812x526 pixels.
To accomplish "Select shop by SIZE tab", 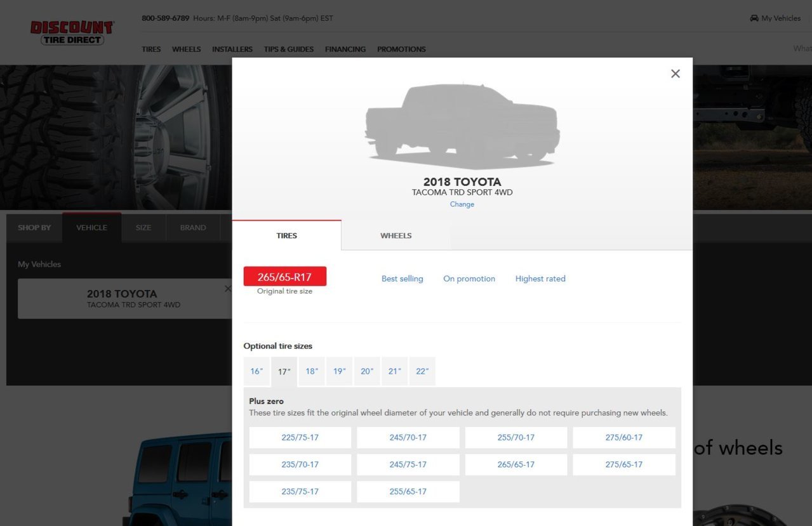I will click(x=143, y=228).
